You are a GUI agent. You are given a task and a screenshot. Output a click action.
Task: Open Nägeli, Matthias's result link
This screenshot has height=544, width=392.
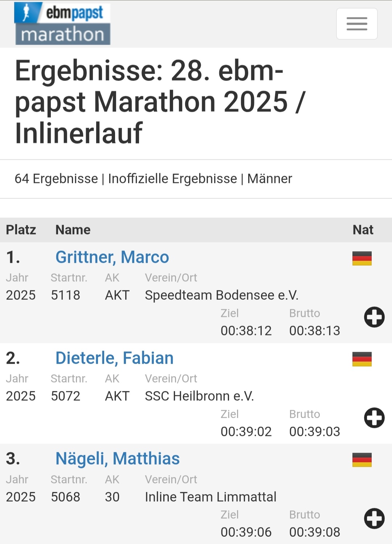[117, 459]
